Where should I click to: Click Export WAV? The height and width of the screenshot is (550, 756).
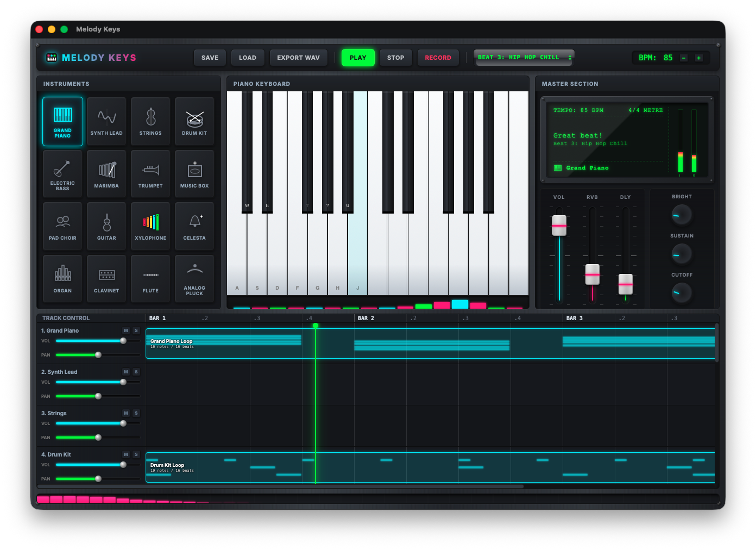(x=299, y=58)
